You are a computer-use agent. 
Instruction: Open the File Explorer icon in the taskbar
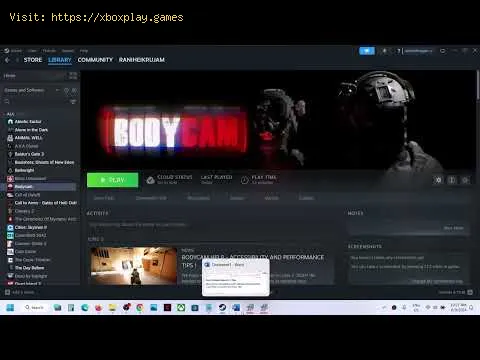112,307
